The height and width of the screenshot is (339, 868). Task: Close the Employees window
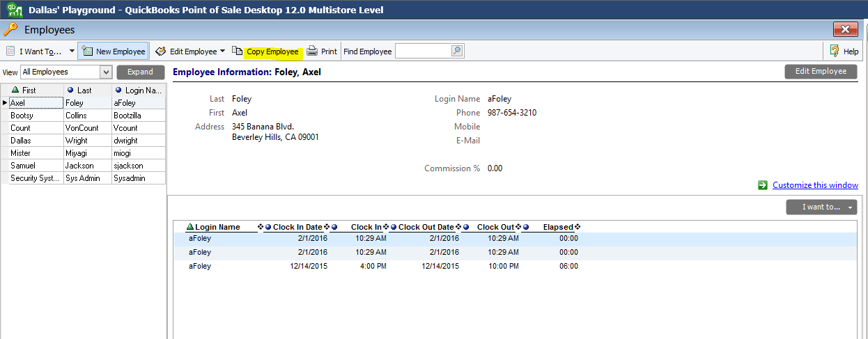(845, 29)
